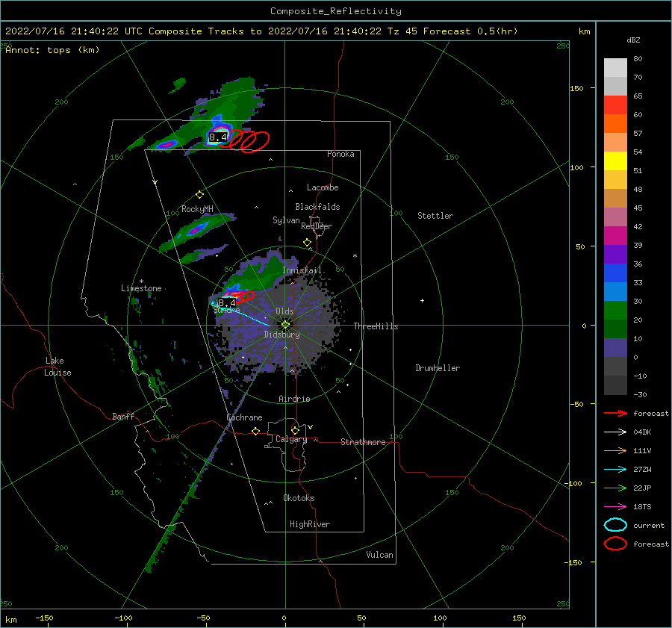
Task: Select the northern storm's 8.4 tops label
Action: coord(217,137)
